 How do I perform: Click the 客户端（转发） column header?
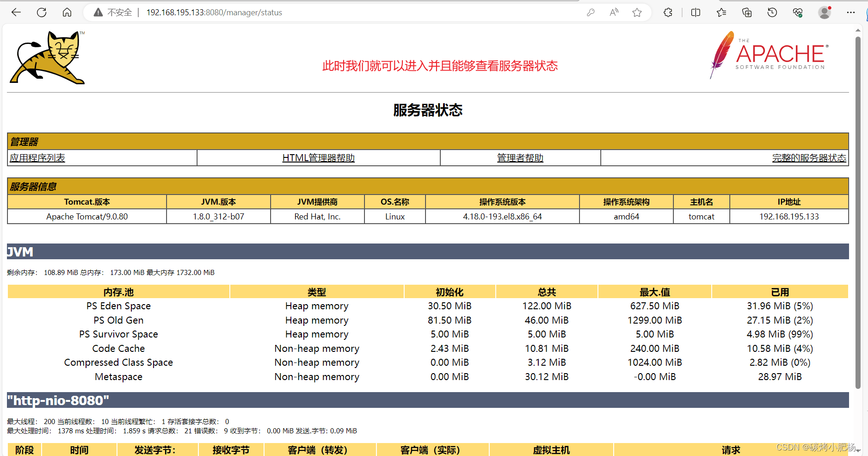tap(320, 450)
